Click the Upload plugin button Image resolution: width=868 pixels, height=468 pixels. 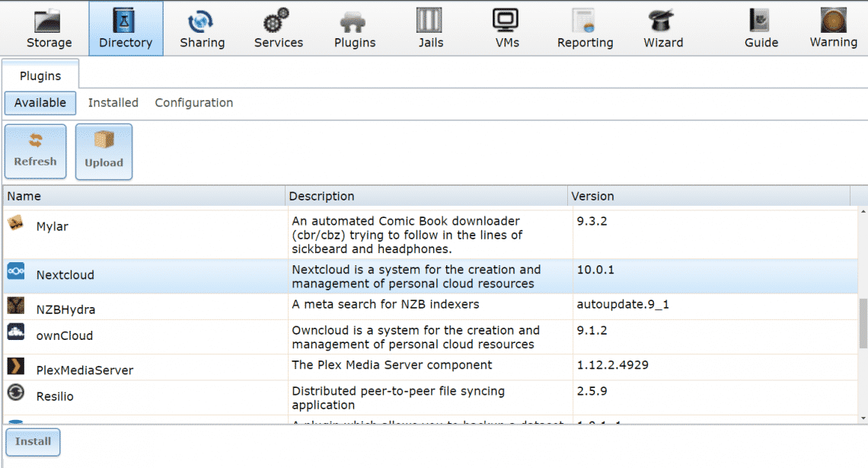pos(104,152)
